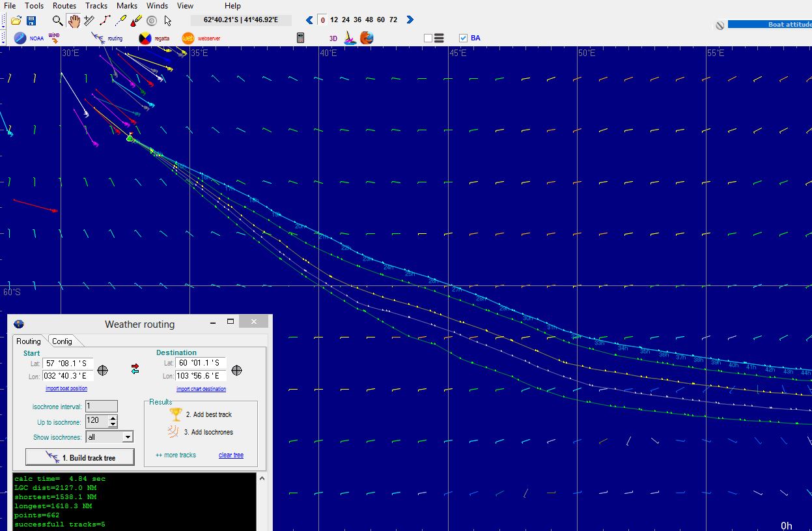Open the calculator icon in toolbar
Viewport: 812px width, 531px height.
pyautogui.click(x=300, y=38)
